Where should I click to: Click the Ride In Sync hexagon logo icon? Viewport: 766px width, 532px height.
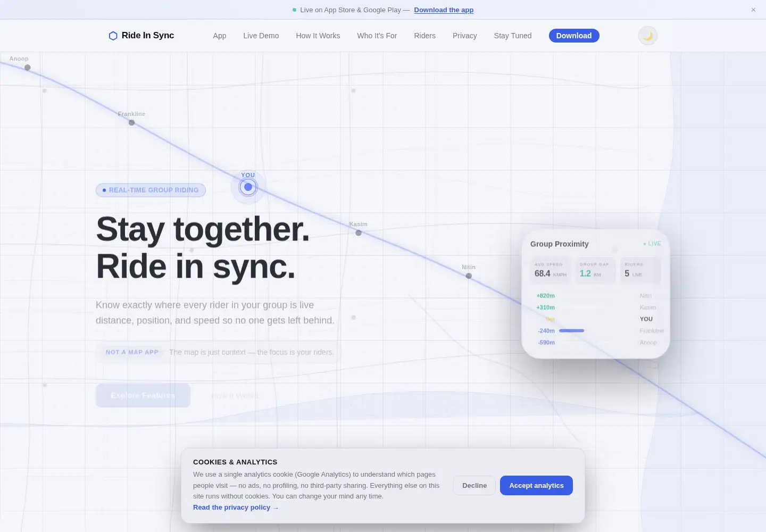(113, 36)
